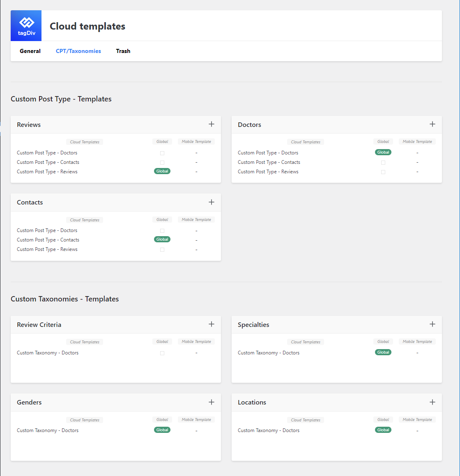The image size is (460, 476).
Task: Click Custom Taxonomies - Templates heading
Action: (64, 299)
